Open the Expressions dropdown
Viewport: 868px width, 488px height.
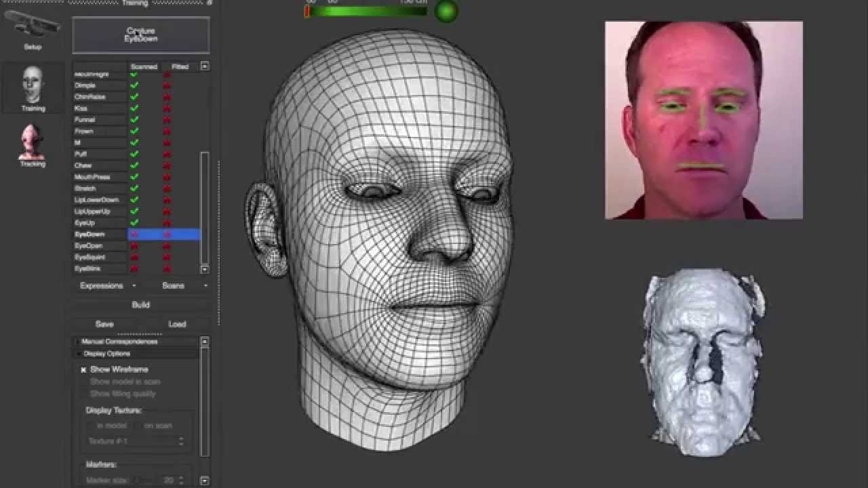coord(107,285)
